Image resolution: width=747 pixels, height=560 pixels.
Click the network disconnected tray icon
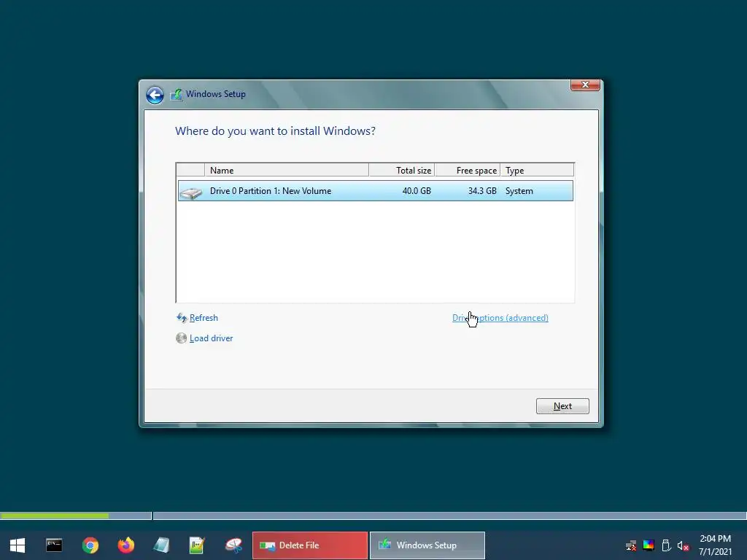coord(631,545)
